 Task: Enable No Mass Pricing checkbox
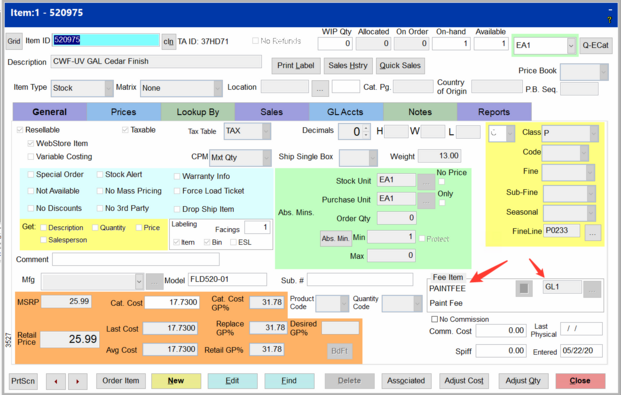100,191
